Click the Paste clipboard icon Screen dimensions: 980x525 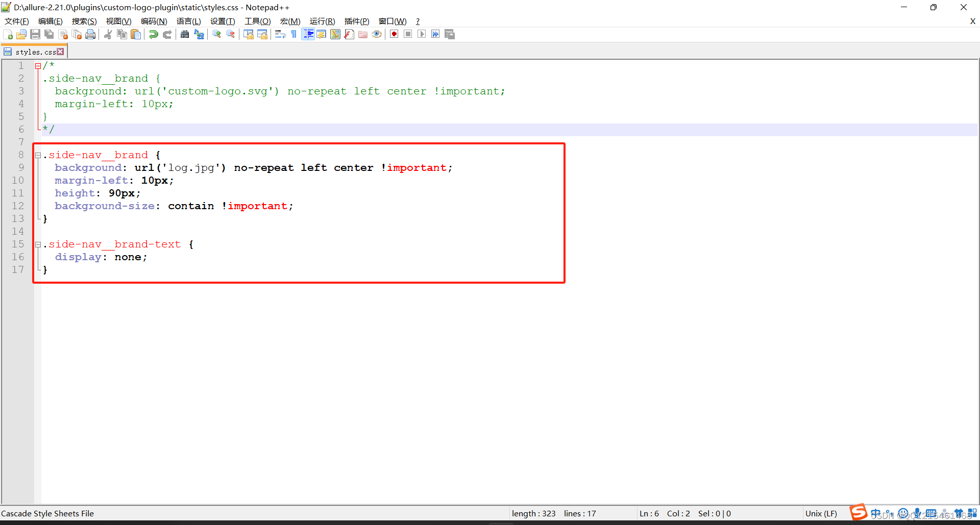(x=136, y=34)
